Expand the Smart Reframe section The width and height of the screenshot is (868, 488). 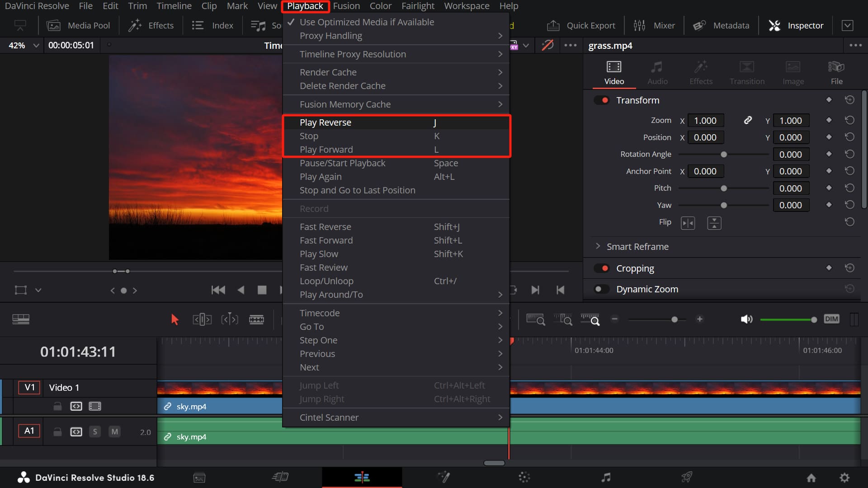click(598, 246)
